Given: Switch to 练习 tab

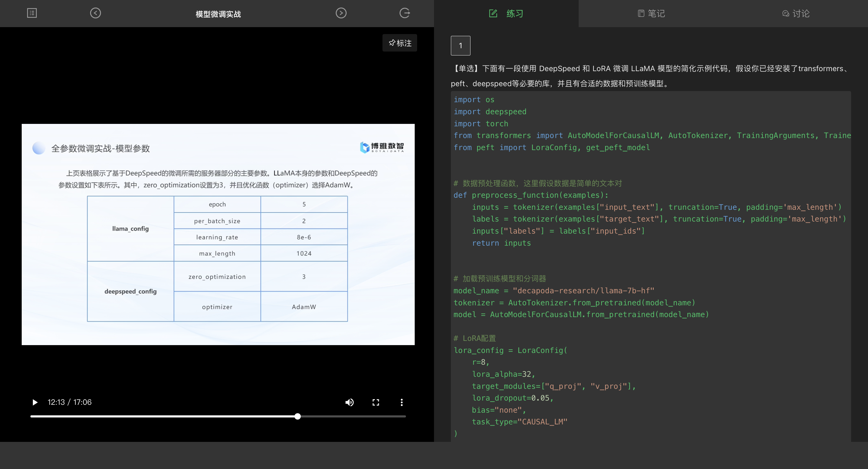Looking at the screenshot, I should tap(506, 14).
